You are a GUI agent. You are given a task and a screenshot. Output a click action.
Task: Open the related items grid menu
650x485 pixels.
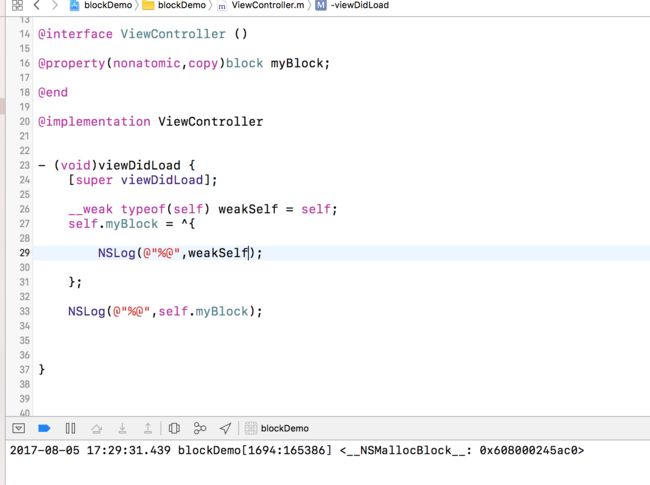tap(17, 5)
